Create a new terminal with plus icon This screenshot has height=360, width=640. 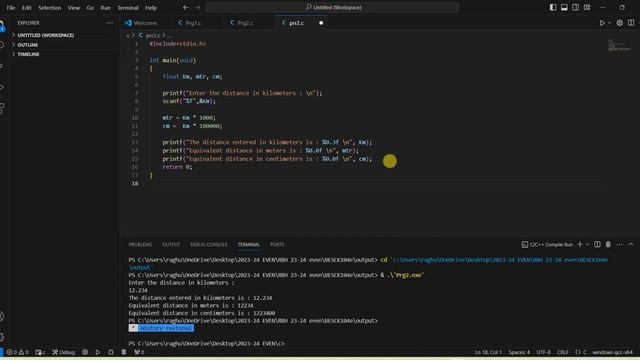[x=580, y=244]
